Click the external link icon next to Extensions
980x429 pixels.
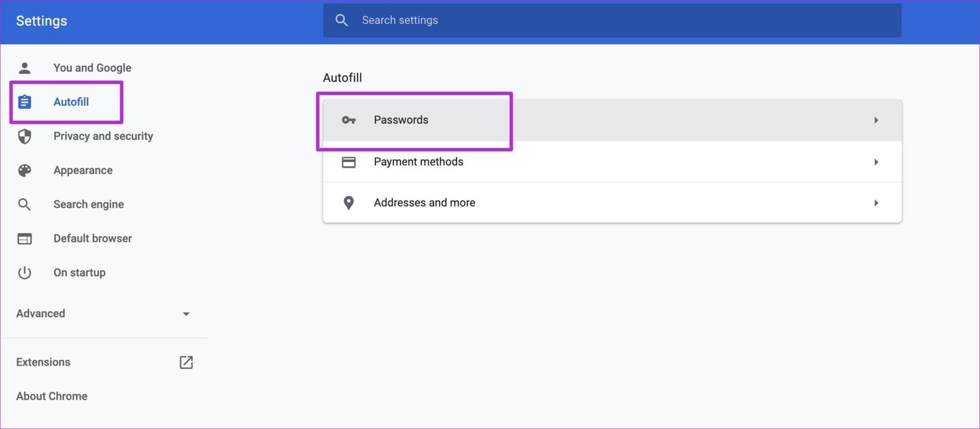(x=186, y=362)
